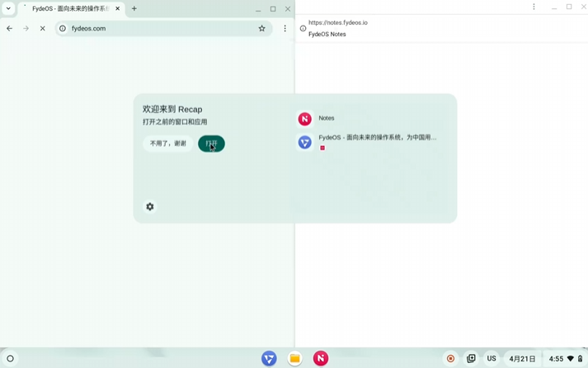Maximize the Notes window
Image resolution: width=588 pixels, height=368 pixels.
569,7
